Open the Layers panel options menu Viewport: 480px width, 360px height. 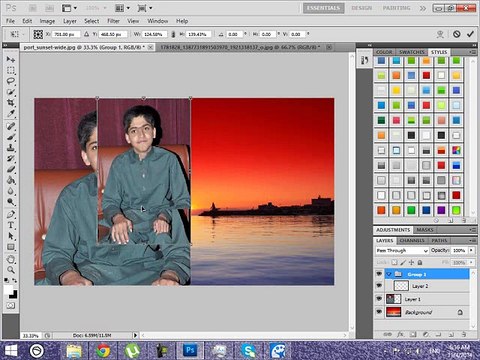472,240
